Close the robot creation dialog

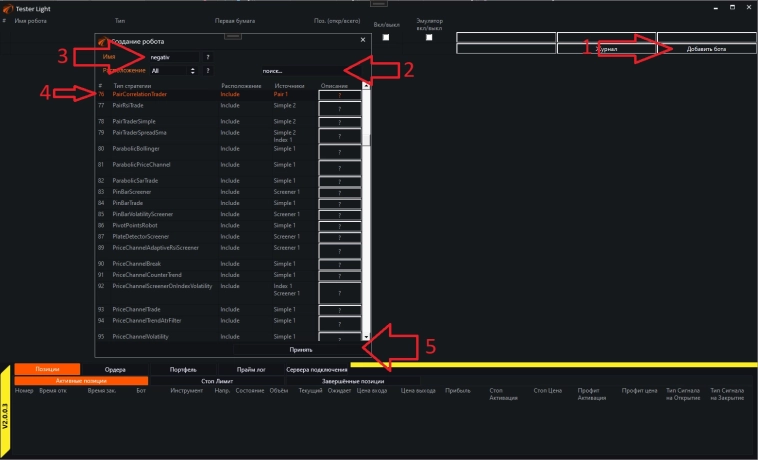(x=363, y=40)
